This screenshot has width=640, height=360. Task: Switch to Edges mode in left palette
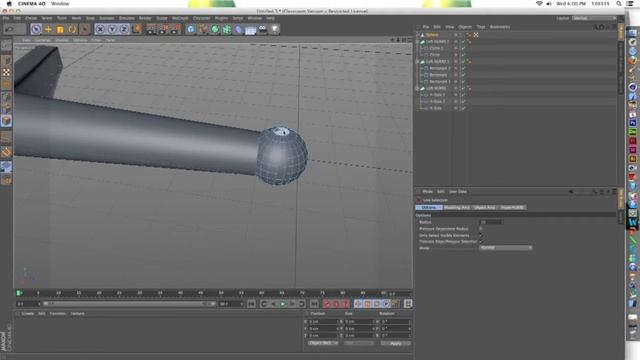(6, 108)
